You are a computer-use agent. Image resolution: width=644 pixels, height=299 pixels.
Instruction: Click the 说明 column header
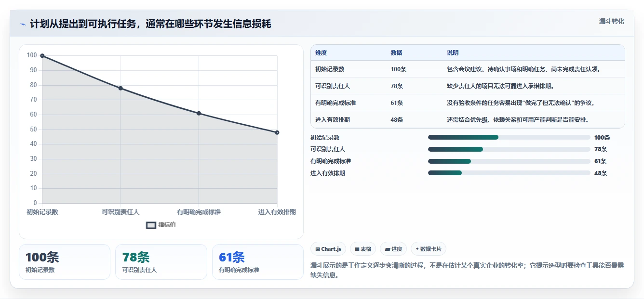tap(453, 53)
